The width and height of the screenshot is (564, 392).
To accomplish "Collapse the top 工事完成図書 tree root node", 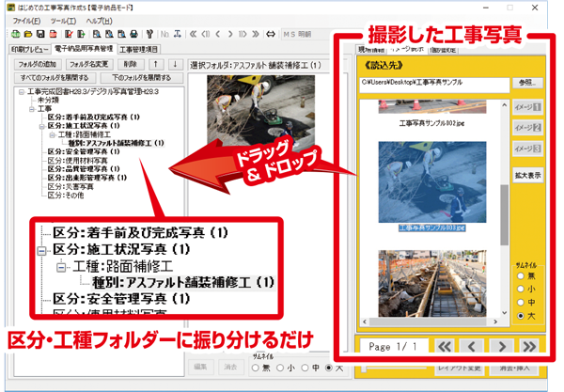I will (21, 91).
